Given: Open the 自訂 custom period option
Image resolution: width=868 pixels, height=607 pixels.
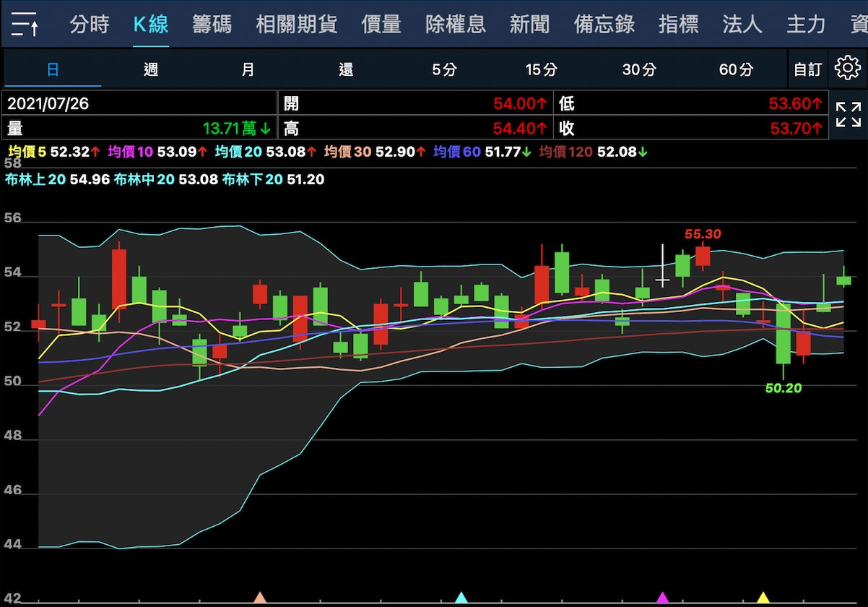Looking at the screenshot, I should pos(807,69).
